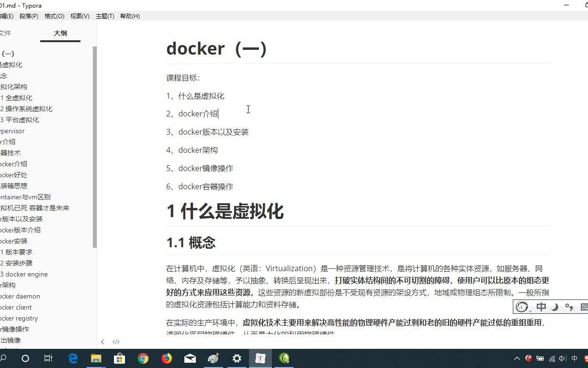
Task: Open Windows Settings from the taskbar
Action: coord(237,358)
